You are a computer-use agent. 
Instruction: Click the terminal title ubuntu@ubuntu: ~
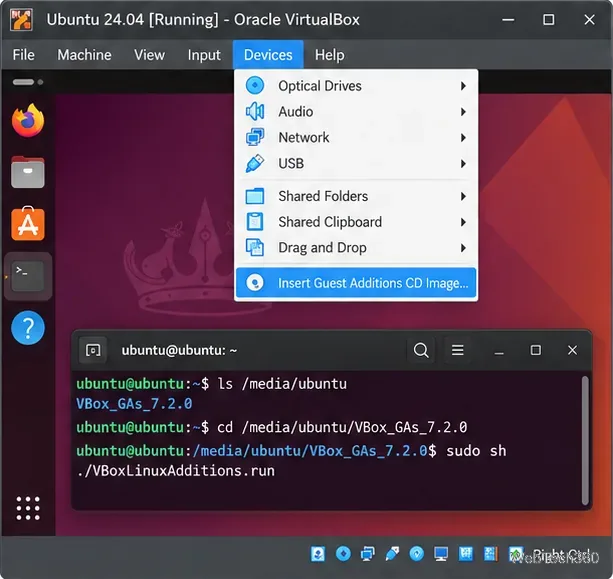coord(179,350)
